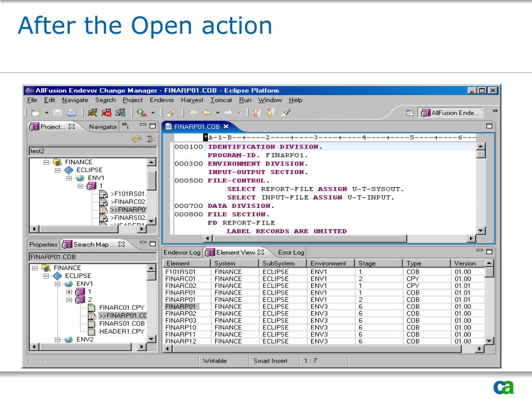Click the FINANCE folder icon in Search Map tree
The width and height of the screenshot is (532, 399).
point(46,268)
